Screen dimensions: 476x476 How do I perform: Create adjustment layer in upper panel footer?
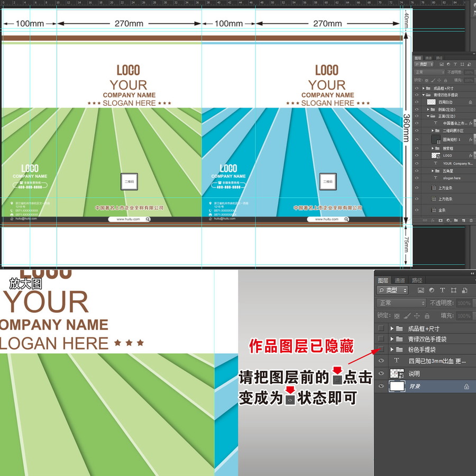point(448,221)
